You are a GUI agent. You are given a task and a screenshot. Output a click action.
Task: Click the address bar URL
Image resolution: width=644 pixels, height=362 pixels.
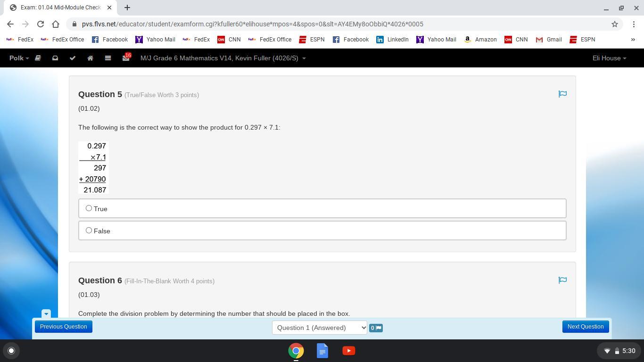[x=253, y=24]
